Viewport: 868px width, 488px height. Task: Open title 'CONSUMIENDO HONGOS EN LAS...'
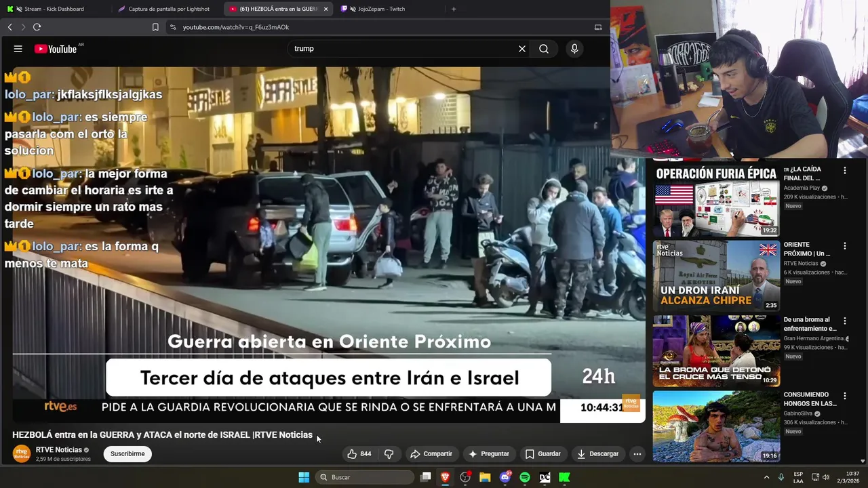tap(810, 399)
